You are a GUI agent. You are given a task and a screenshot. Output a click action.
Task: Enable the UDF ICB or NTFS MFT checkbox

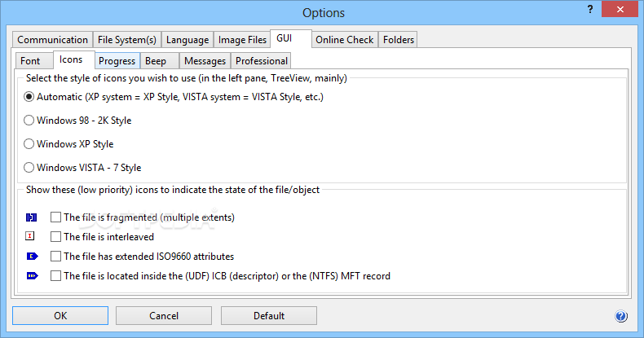point(55,276)
